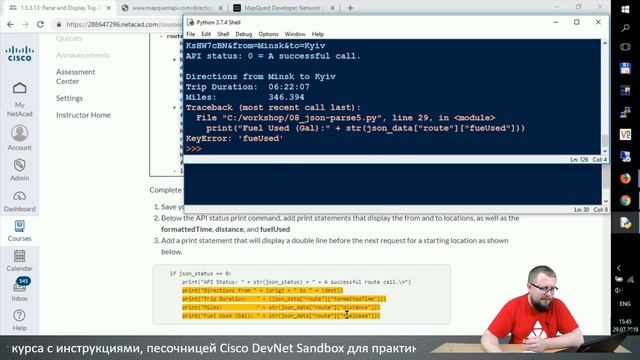This screenshot has height=360, width=640.
Task: Reload the browser page
Action: tap(40, 24)
